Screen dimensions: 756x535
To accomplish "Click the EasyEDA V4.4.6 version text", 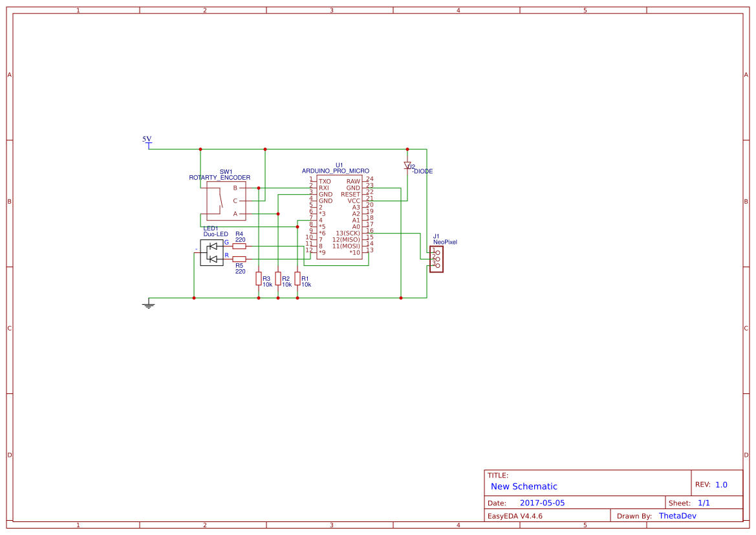I will point(515,516).
